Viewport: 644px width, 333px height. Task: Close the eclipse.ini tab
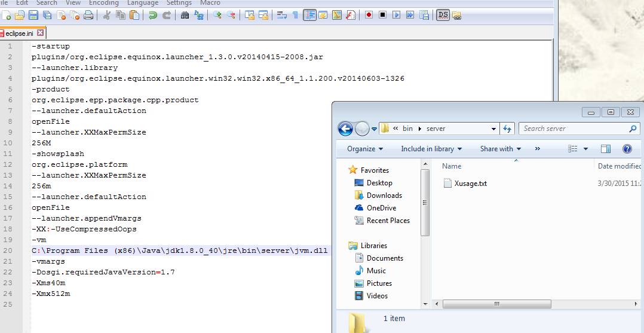tap(41, 33)
